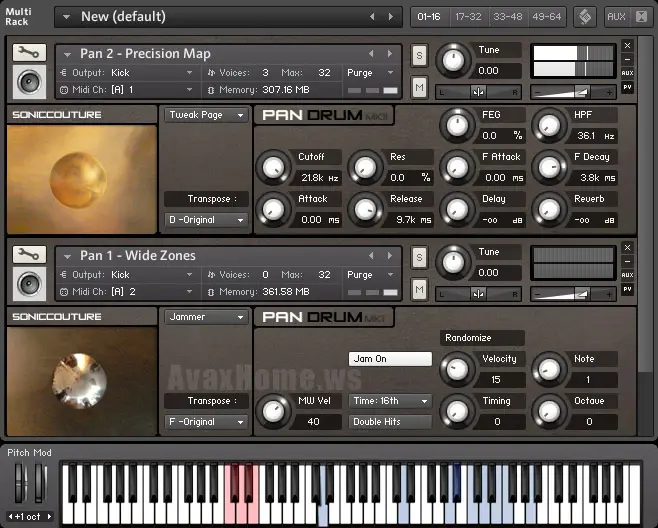Click the Pan 2 Tune knob
This screenshot has height=528, width=658.
453,60
